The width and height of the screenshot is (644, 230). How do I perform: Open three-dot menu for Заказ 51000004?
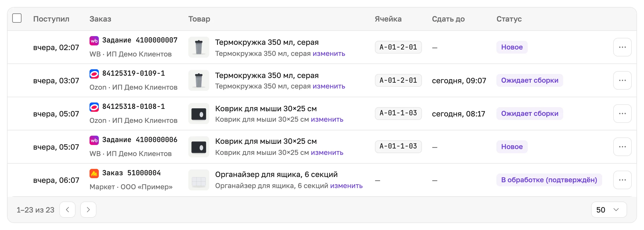[x=622, y=180]
